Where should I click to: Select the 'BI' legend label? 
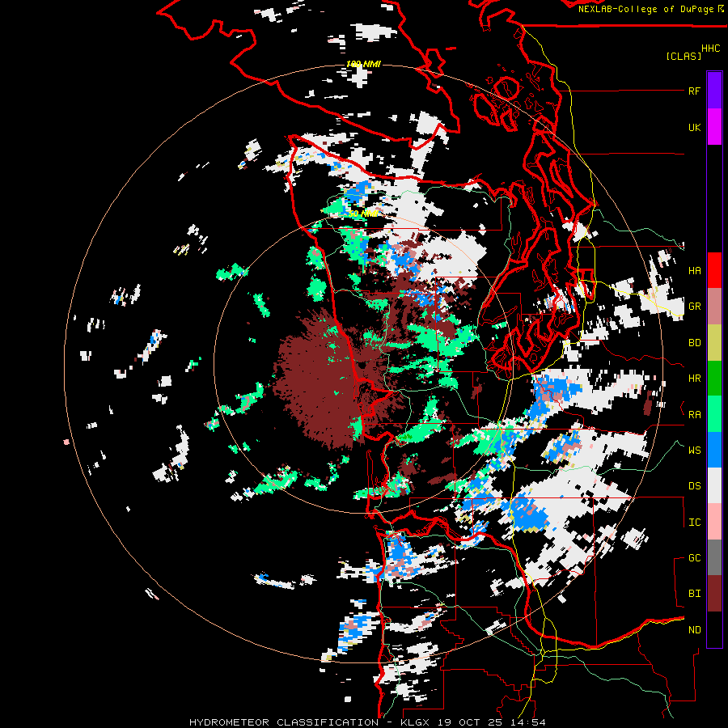pos(694,594)
